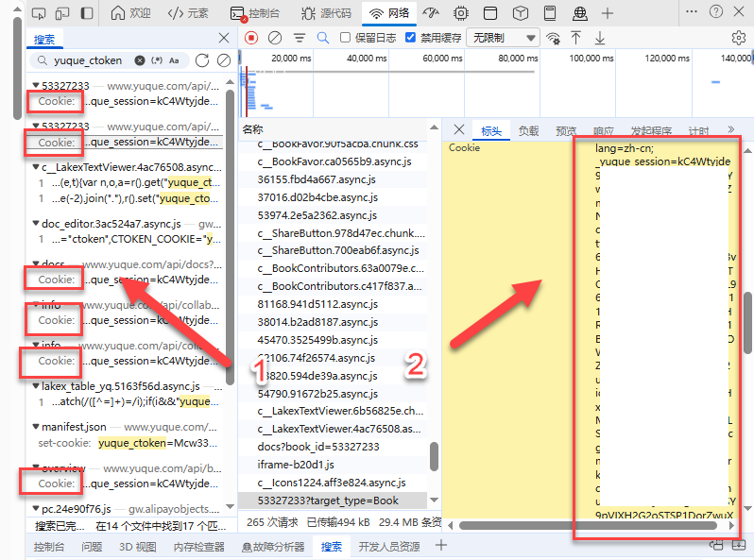Refresh the search results
Image resolution: width=754 pixels, height=560 pixels.
click(201, 60)
